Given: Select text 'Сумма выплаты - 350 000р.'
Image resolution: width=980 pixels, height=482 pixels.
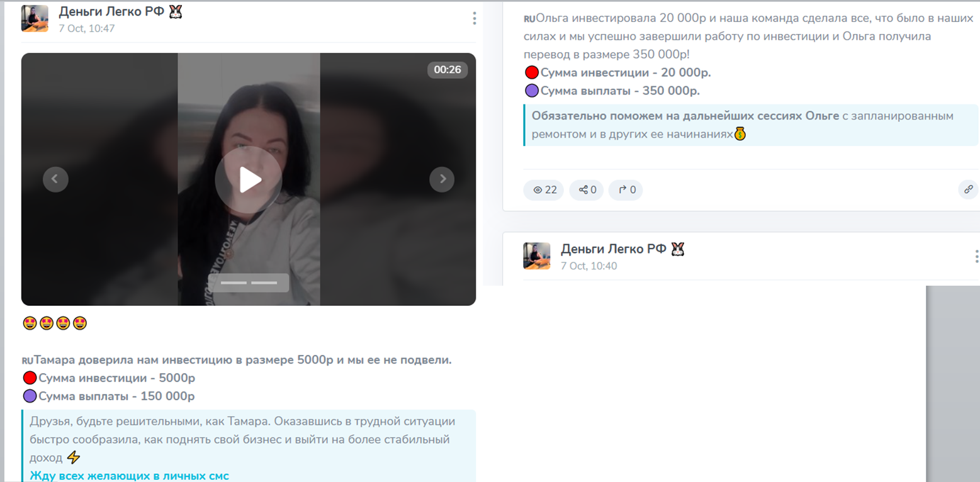Looking at the screenshot, I should [x=620, y=91].
